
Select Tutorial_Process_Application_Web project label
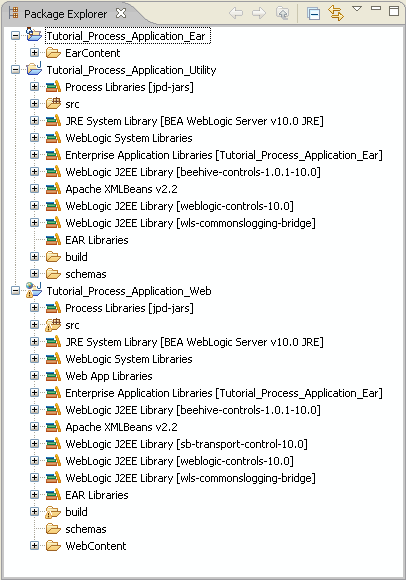(129, 291)
